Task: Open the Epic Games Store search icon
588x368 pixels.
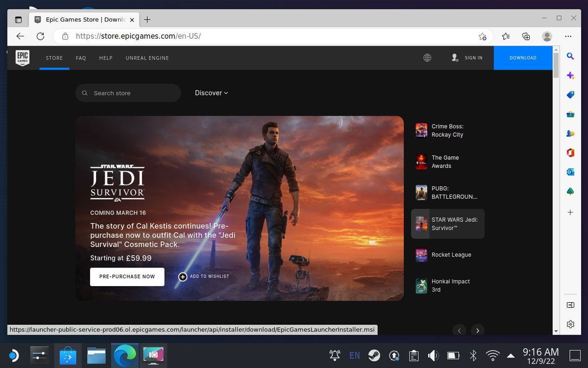Action: (85, 93)
